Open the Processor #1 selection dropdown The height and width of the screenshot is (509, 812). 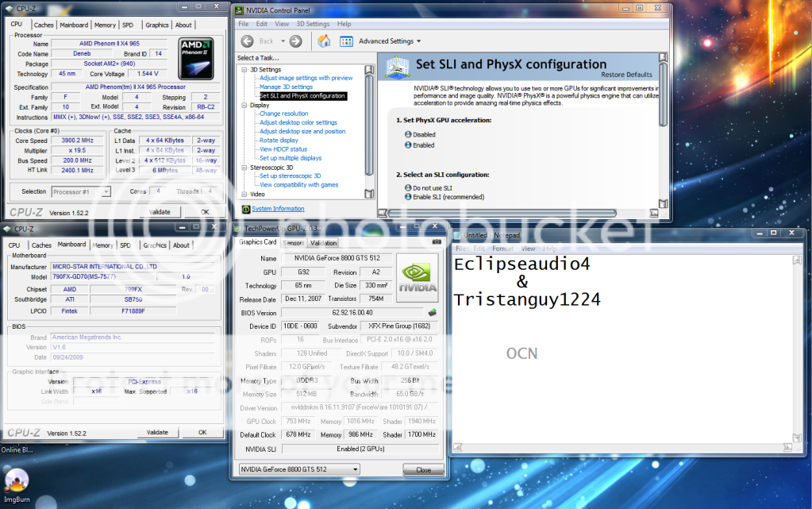(81, 191)
